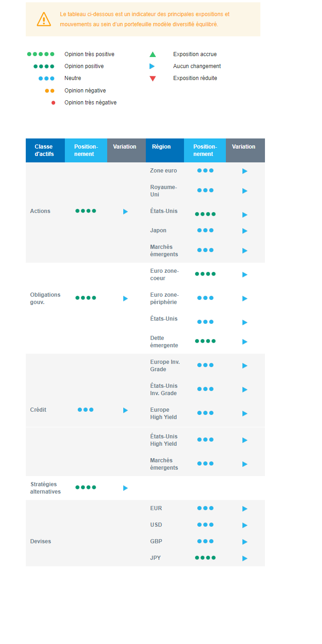Click the variation arrow for the JPY row
This screenshot has height=644, width=322.
pyautogui.click(x=245, y=558)
